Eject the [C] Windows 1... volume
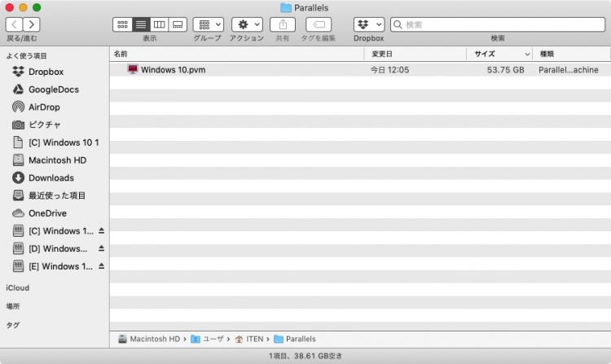The height and width of the screenshot is (364, 611). (x=101, y=230)
